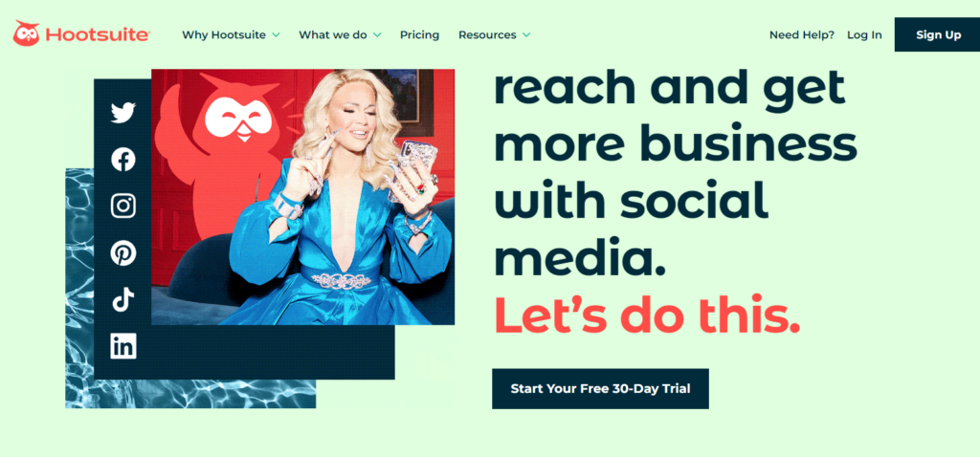Open the Log In link
The height and width of the screenshot is (457, 980).
coord(864,35)
